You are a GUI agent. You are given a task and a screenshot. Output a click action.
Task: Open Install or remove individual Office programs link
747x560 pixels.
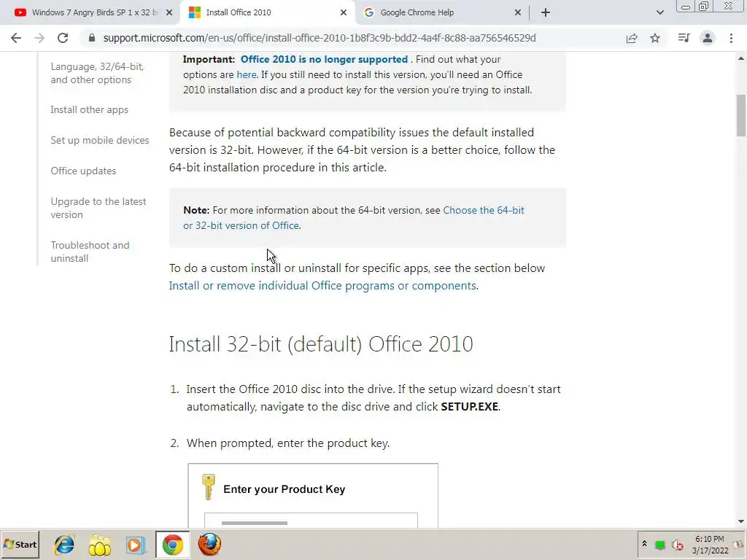click(x=322, y=286)
